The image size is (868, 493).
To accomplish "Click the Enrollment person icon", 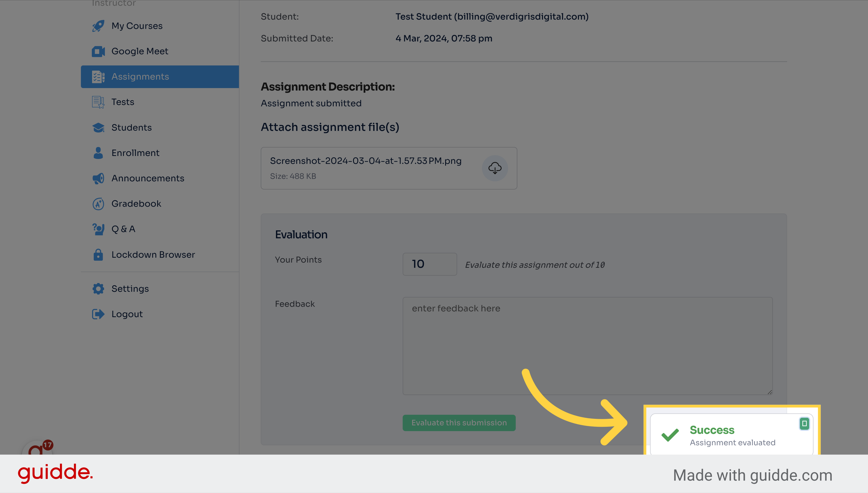I will [98, 153].
